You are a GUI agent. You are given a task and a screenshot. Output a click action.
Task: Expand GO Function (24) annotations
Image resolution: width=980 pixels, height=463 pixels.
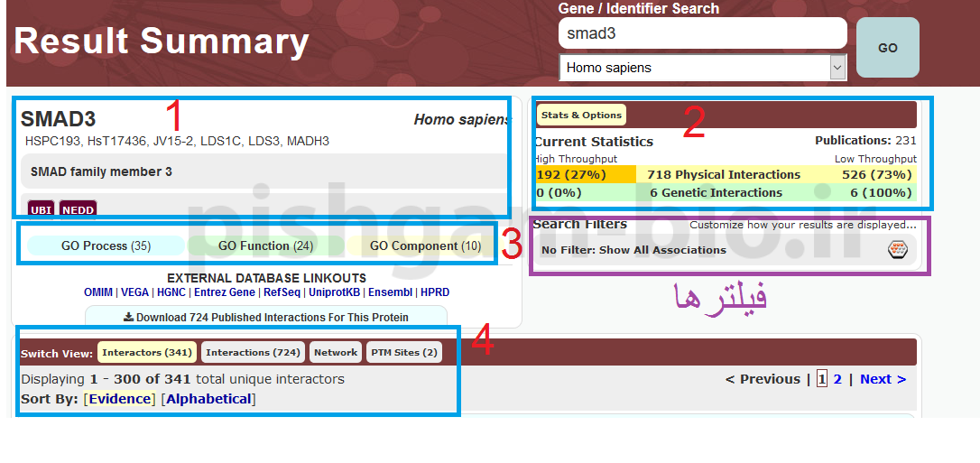click(265, 245)
